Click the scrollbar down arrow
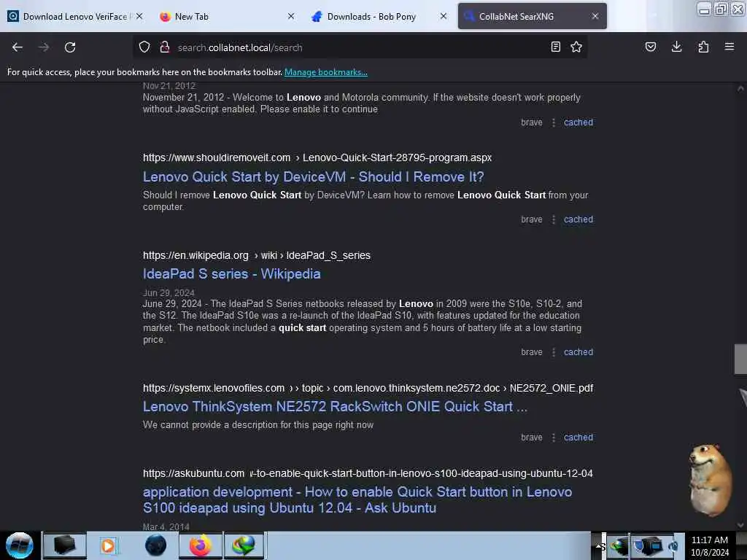The height and width of the screenshot is (560, 747). tap(740, 525)
